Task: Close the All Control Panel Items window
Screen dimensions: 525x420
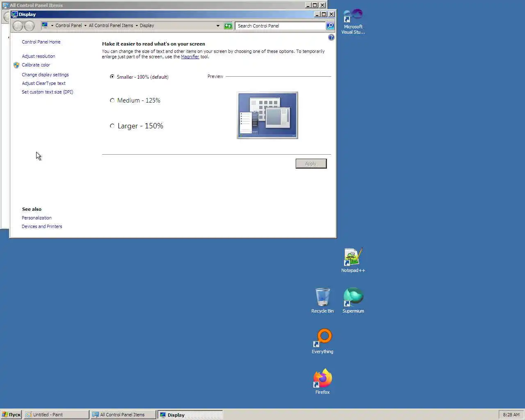Action: click(x=322, y=5)
